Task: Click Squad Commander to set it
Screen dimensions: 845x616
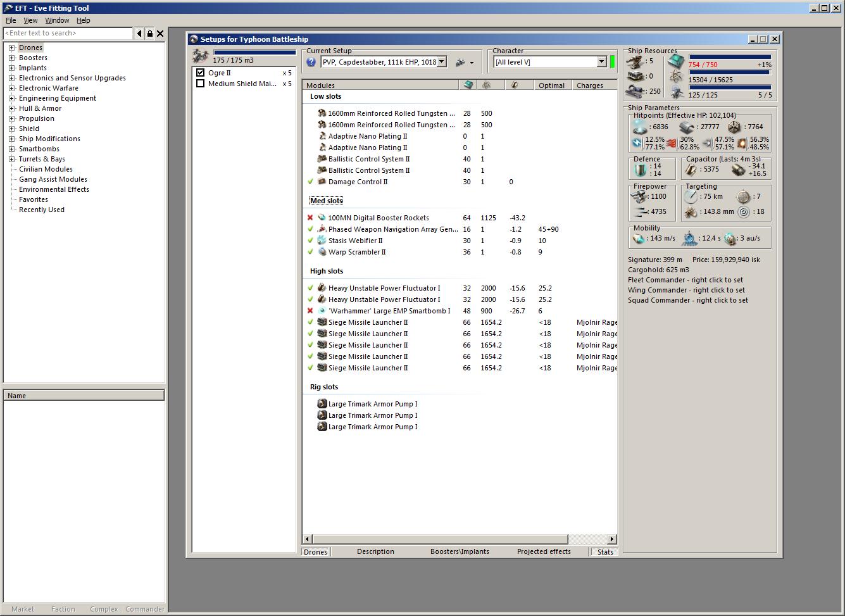Action: click(x=688, y=300)
